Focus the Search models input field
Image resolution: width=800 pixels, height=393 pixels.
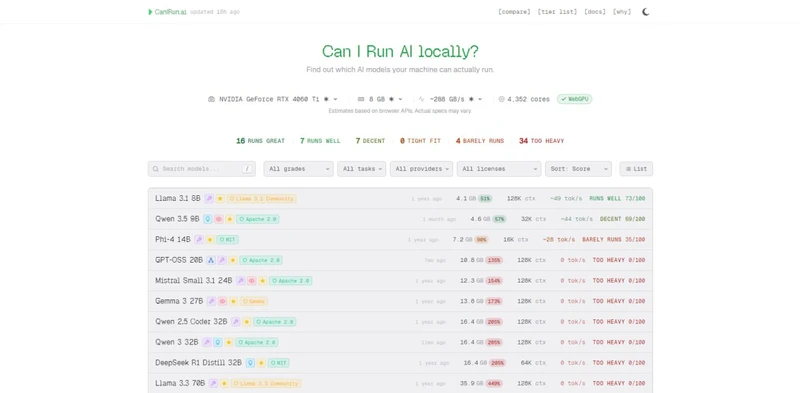click(x=202, y=169)
